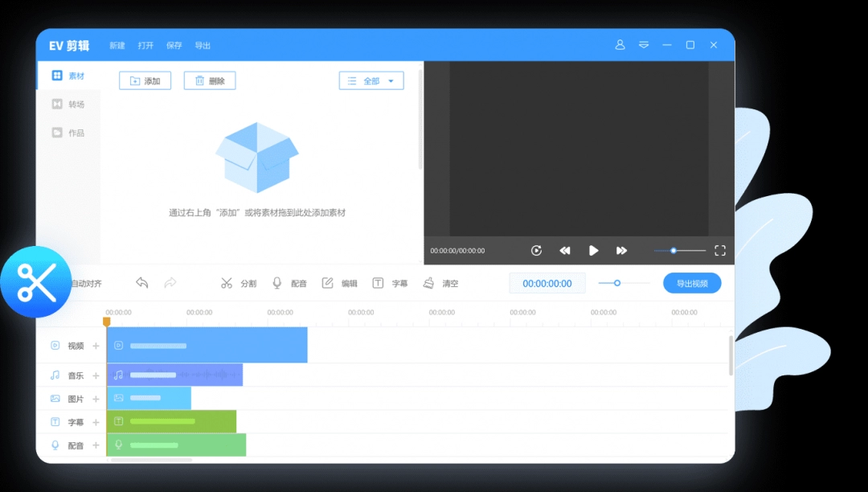Open the 导出 menu in the title bar
The height and width of the screenshot is (492, 868).
click(203, 46)
